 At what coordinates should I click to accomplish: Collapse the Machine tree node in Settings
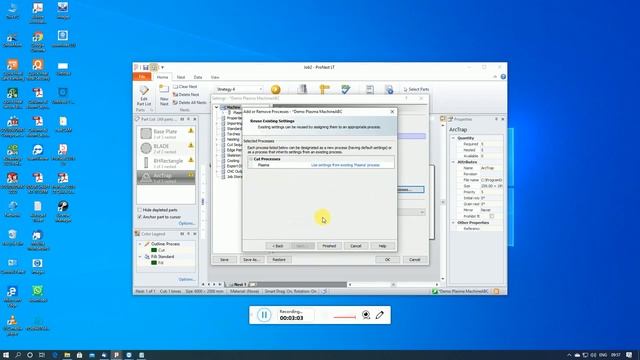click(217, 107)
